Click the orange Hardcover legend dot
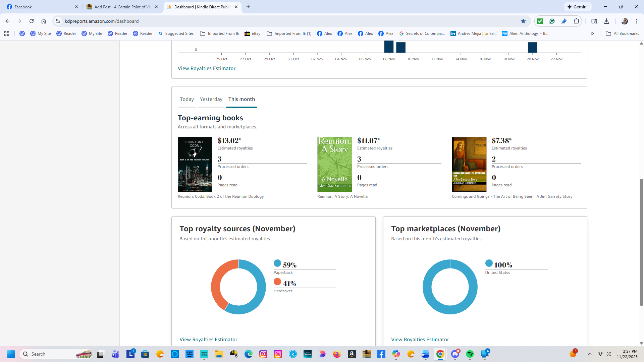This screenshot has width=644, height=362. pyautogui.click(x=277, y=282)
